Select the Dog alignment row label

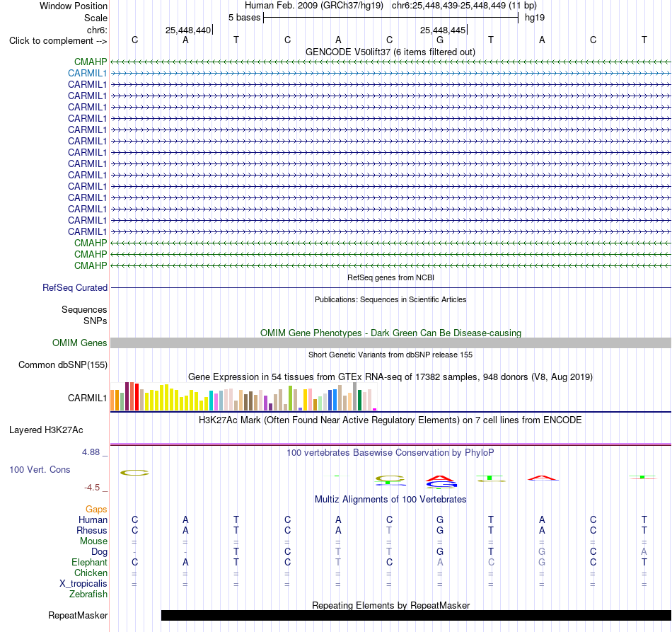[99, 552]
